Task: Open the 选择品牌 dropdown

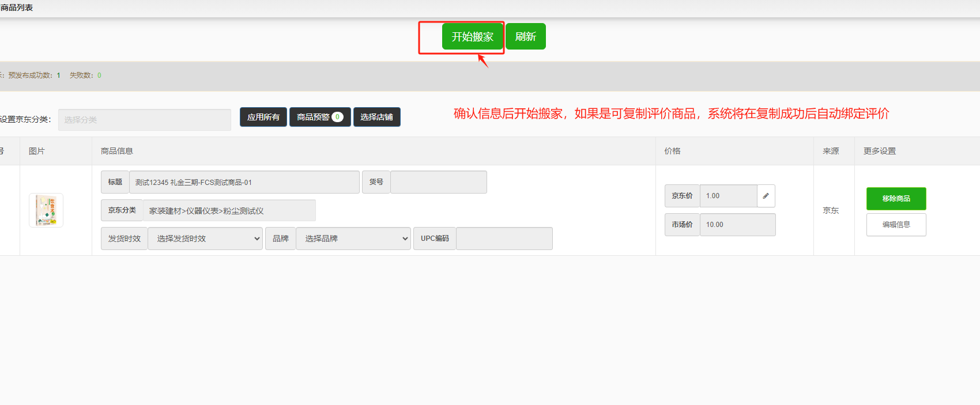Action: 353,239
